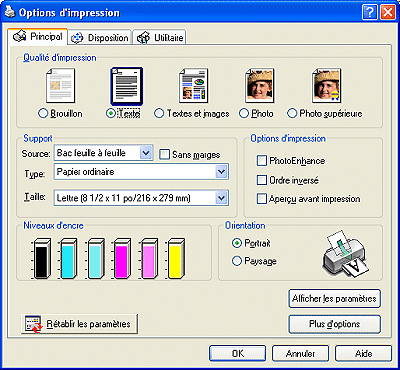Image resolution: width=400 pixels, height=370 pixels.
Task: Toggle the PhotoEnhance checkbox
Action: tap(262, 161)
